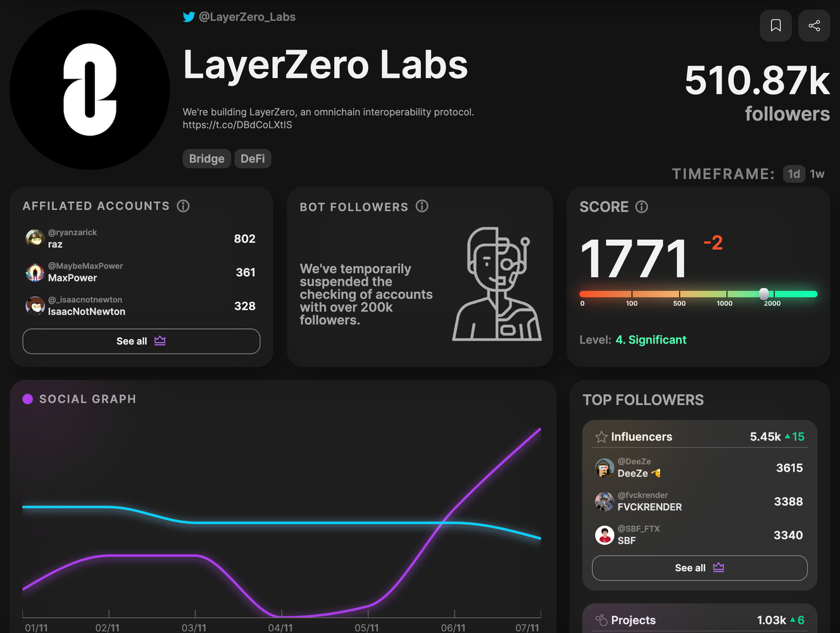Click the 5.45k influencers count

[x=765, y=437]
